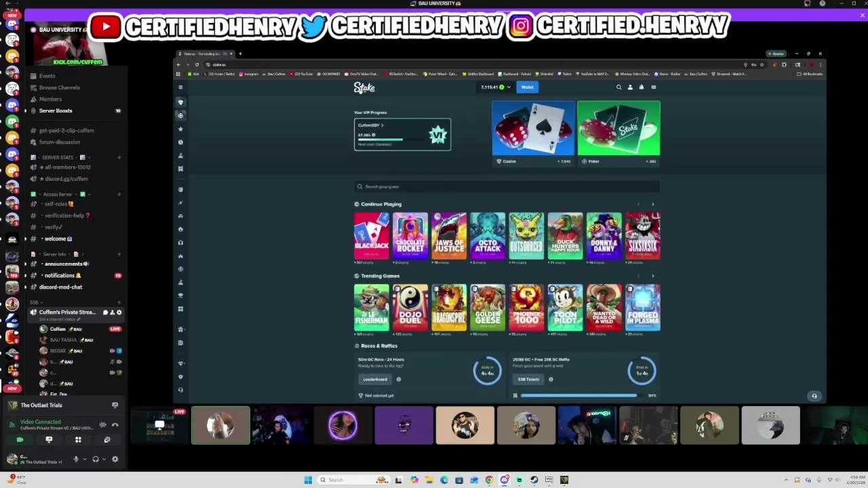The width and height of the screenshot is (868, 488).
Task: Open Browse Channels in Discord
Action: tap(59, 87)
